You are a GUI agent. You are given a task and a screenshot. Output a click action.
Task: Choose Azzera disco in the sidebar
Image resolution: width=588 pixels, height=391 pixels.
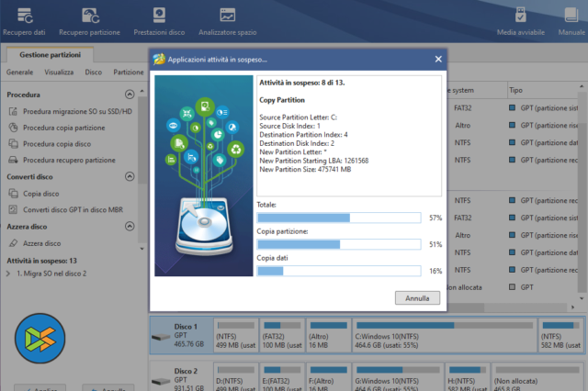40,243
